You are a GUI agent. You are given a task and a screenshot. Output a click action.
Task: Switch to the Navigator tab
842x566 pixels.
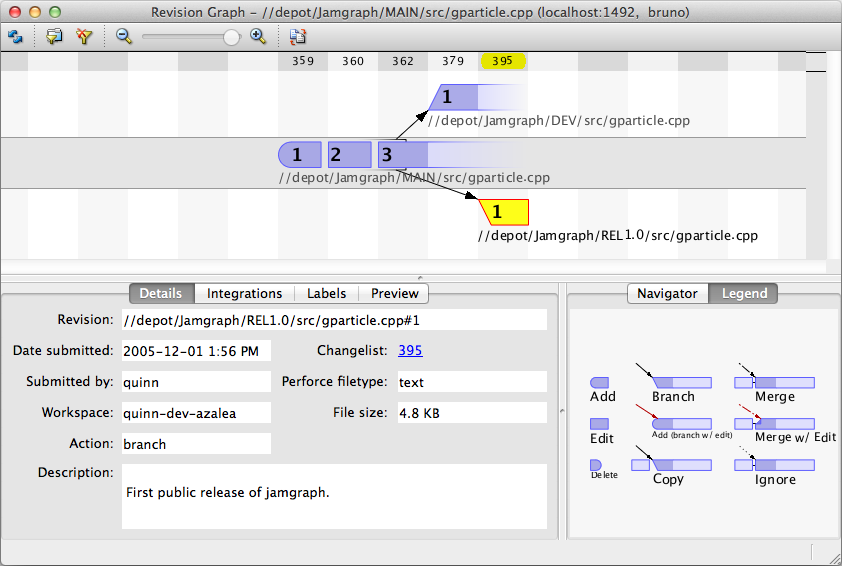[667, 293]
